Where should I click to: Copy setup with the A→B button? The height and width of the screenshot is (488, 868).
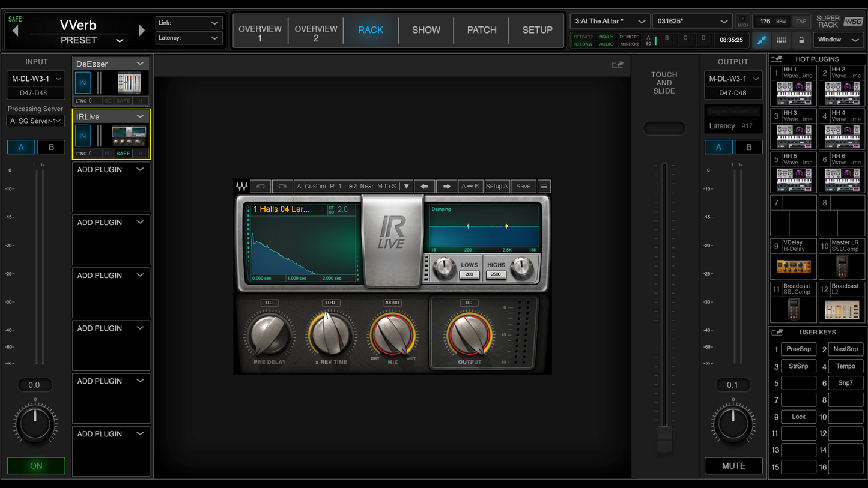click(x=470, y=187)
